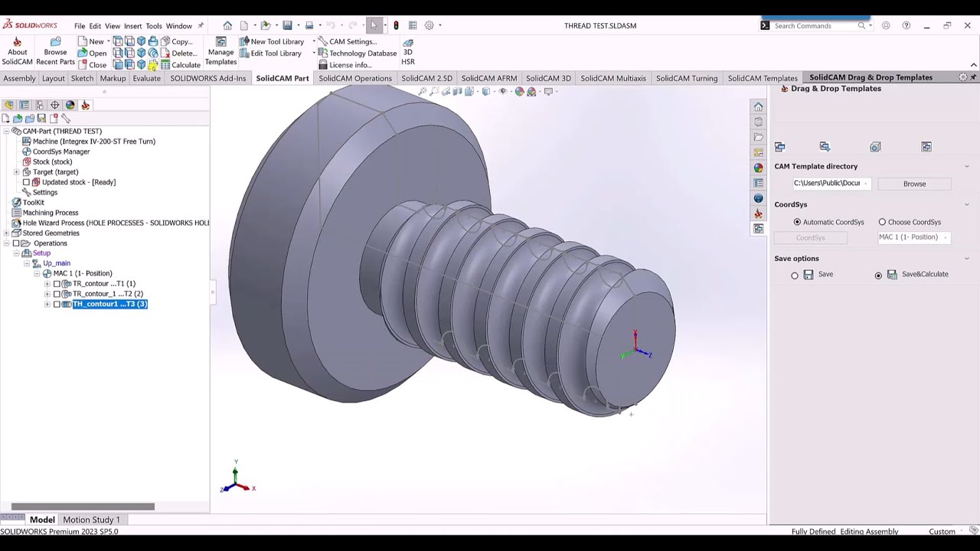Switch to SolidCAM Turning tab

pyautogui.click(x=687, y=78)
